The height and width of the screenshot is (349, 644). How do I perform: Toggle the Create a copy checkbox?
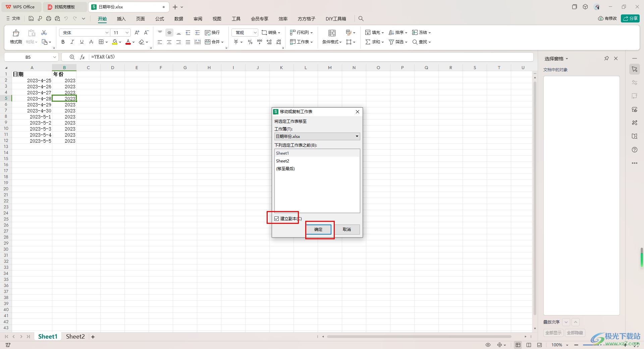[277, 219]
